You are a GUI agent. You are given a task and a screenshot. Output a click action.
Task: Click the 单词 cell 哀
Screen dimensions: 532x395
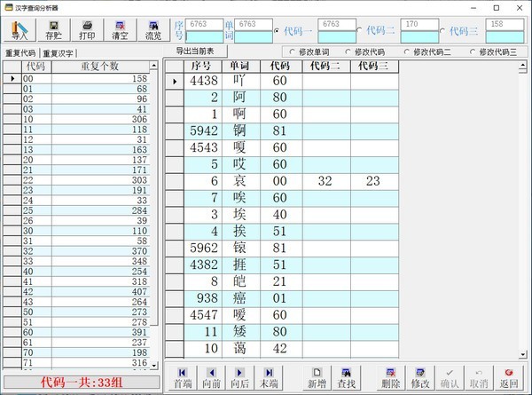(x=241, y=181)
